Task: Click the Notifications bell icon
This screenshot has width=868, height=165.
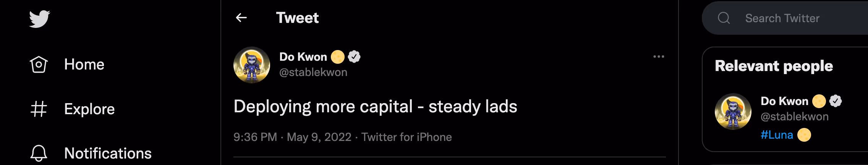Action: (x=39, y=153)
